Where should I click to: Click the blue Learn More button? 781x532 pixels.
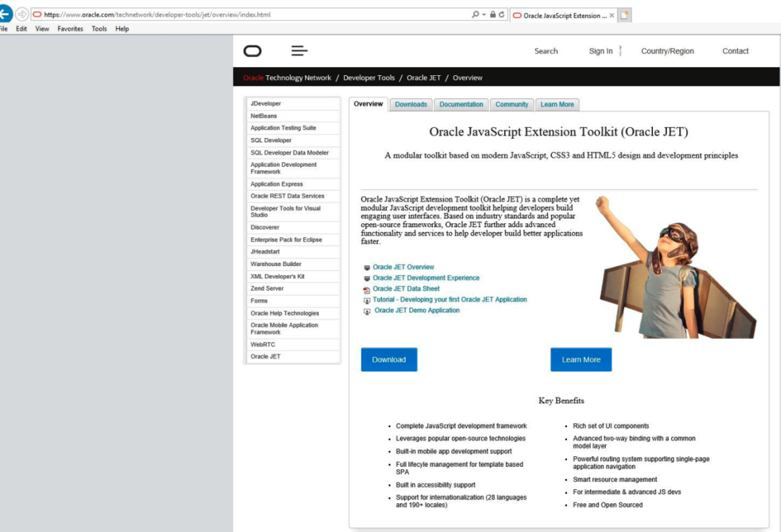click(x=581, y=359)
